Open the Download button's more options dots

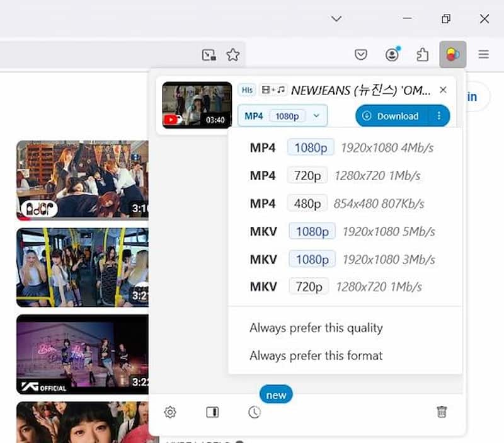pyautogui.click(x=439, y=116)
